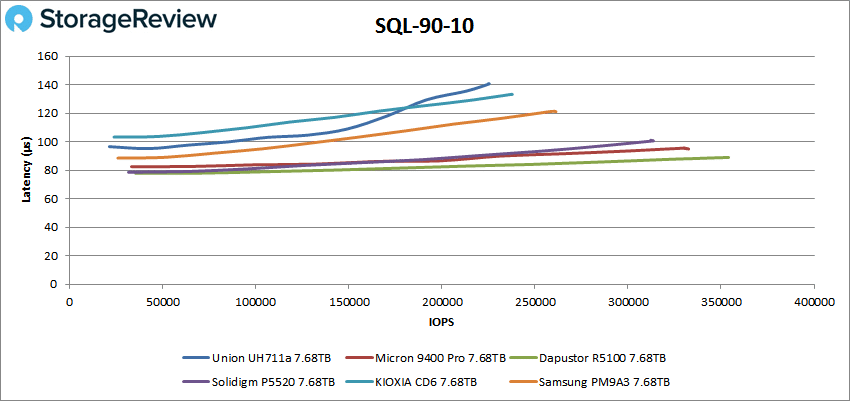
Task: Click the StorageReview brand name text
Action: coord(128,20)
